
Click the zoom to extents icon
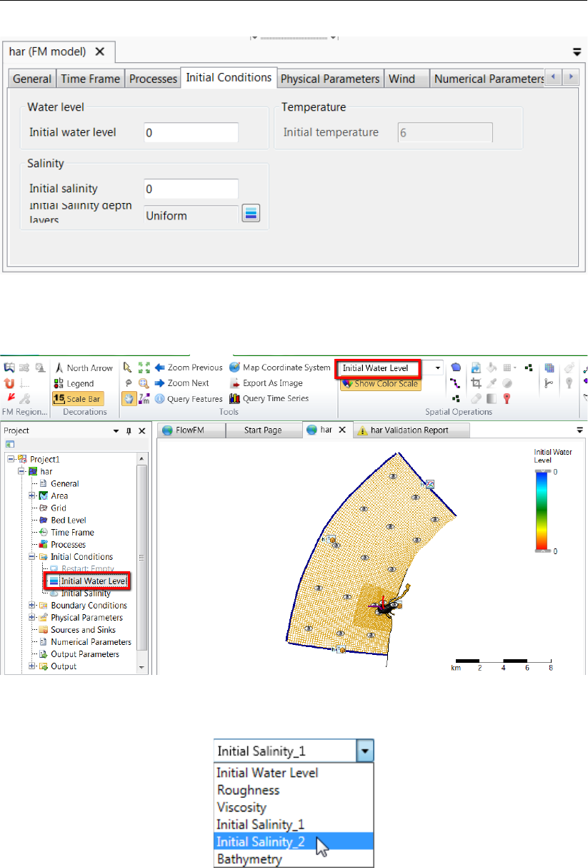tap(144, 368)
